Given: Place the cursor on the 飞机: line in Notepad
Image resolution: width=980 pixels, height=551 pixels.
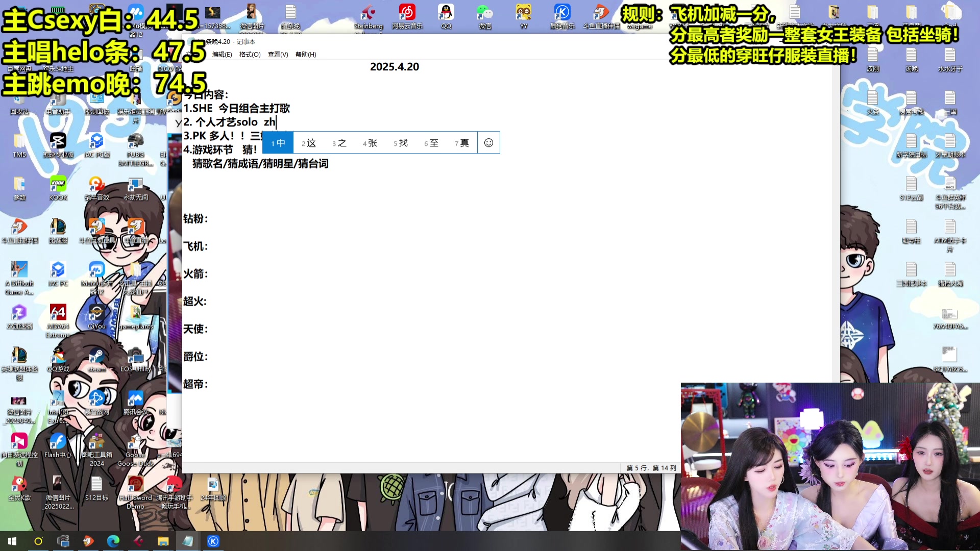Looking at the screenshot, I should (196, 246).
